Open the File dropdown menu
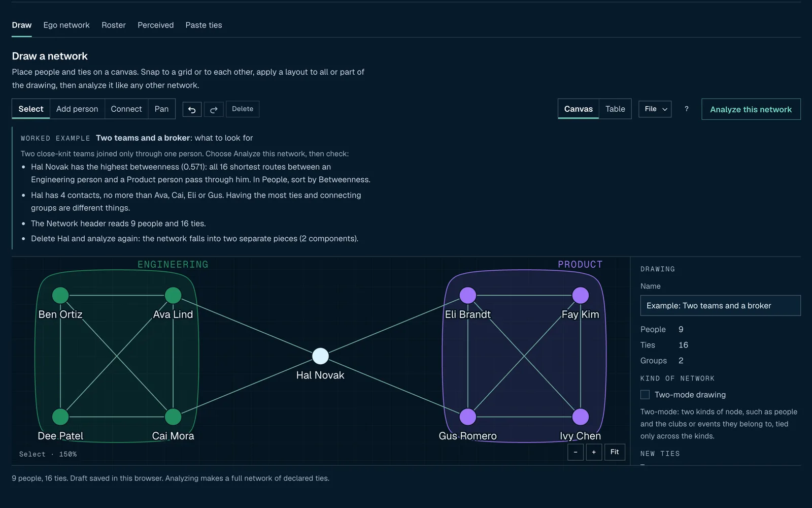This screenshot has height=508, width=812. coord(655,109)
